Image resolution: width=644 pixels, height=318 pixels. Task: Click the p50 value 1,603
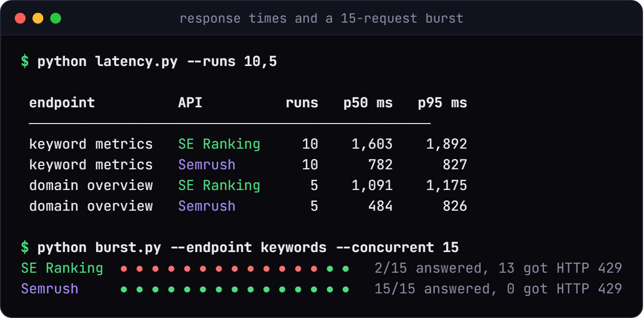(x=372, y=144)
